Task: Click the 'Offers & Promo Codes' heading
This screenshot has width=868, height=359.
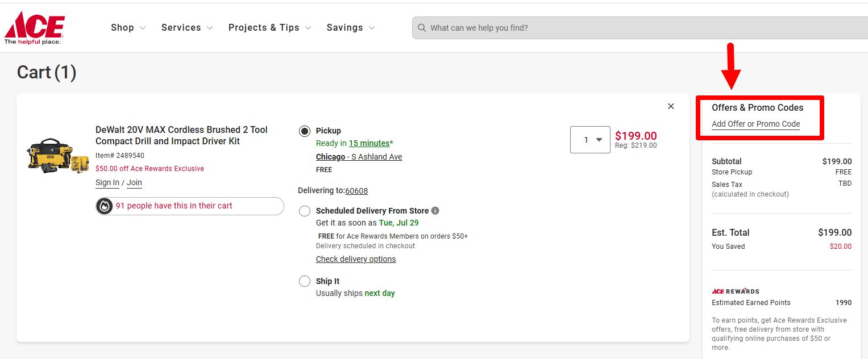Action: click(758, 107)
